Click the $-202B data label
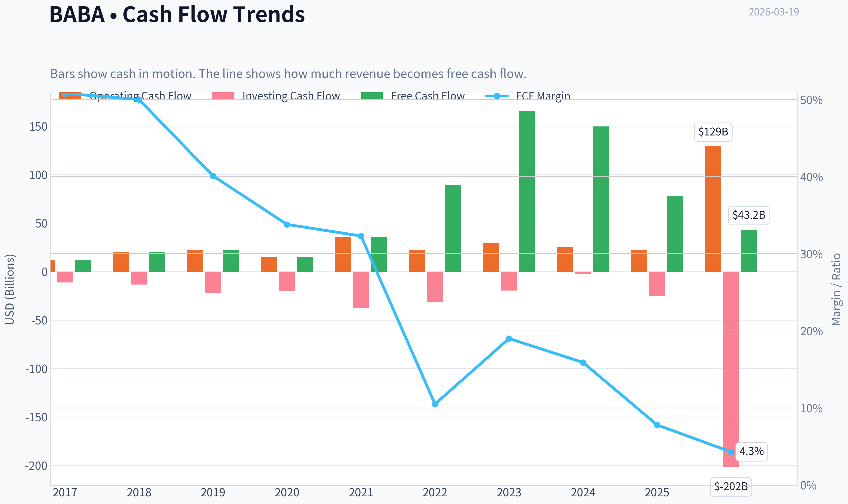 click(731, 487)
